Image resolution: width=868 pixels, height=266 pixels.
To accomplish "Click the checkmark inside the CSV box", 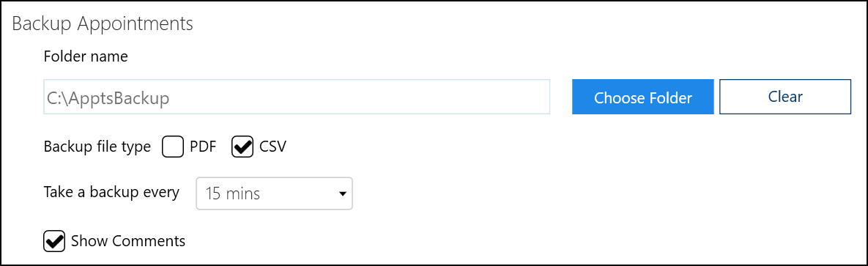I will 242,147.
